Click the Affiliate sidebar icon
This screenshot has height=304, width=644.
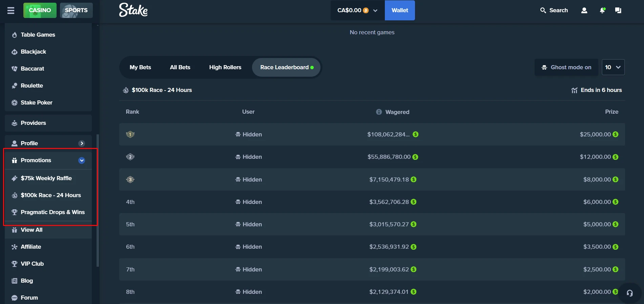pyautogui.click(x=14, y=247)
